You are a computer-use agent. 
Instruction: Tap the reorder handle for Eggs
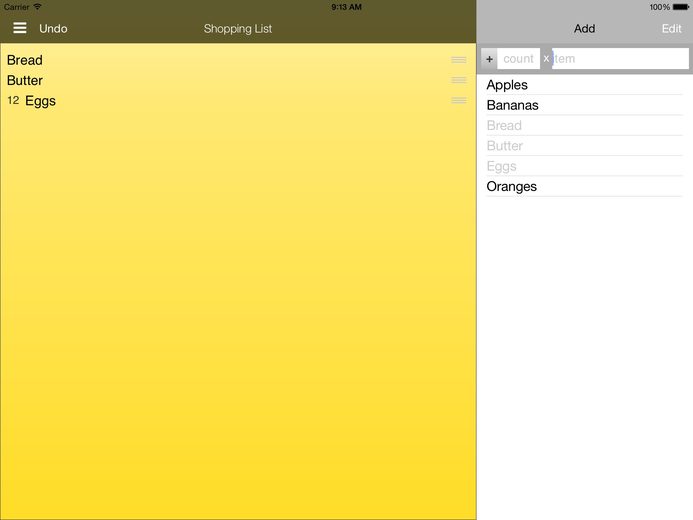click(x=459, y=101)
